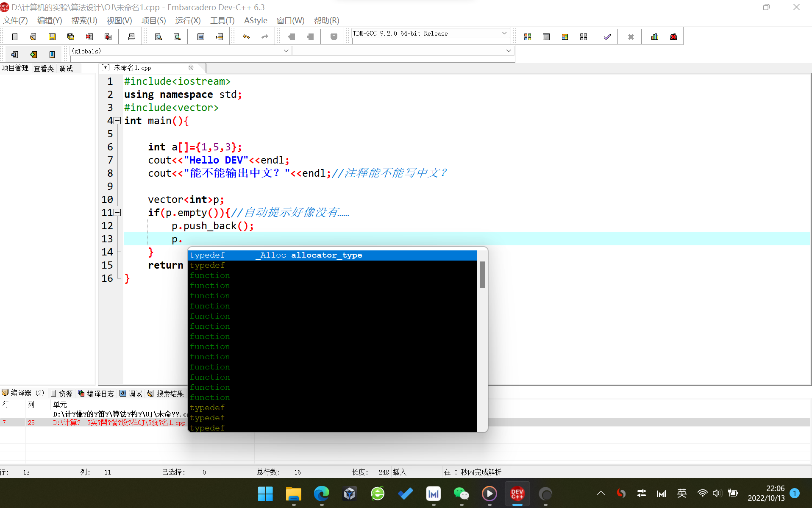Expand the (globals) scope dropdown
This screenshot has width=812, height=508.
[x=286, y=51]
